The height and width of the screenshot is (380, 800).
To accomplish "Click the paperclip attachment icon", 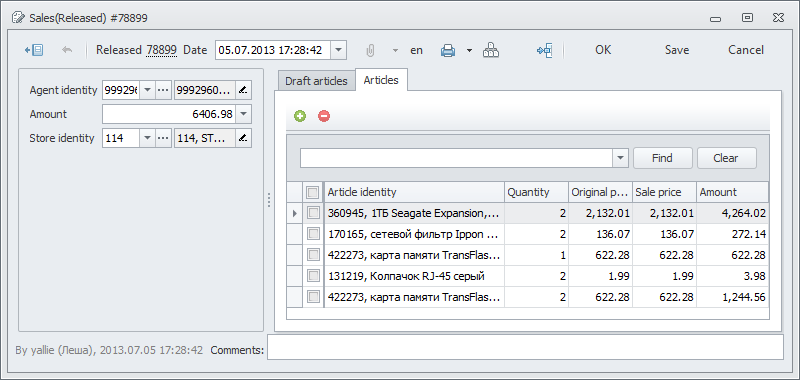I will click(370, 50).
